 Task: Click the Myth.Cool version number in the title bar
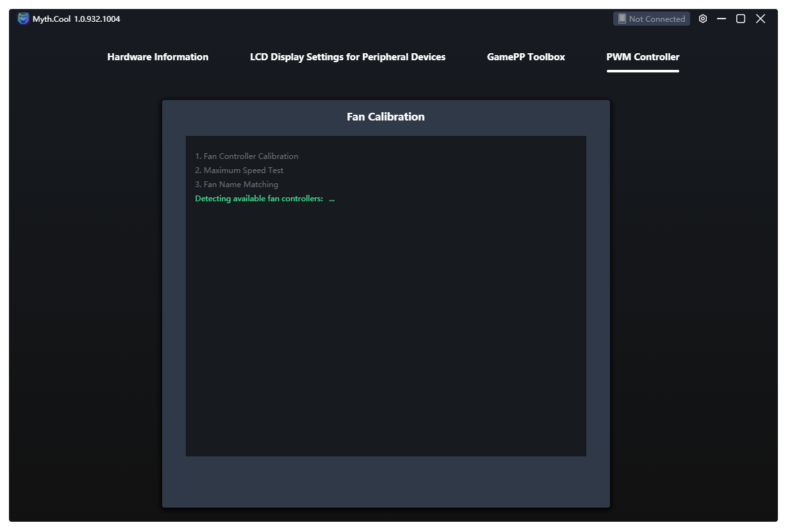coord(97,19)
